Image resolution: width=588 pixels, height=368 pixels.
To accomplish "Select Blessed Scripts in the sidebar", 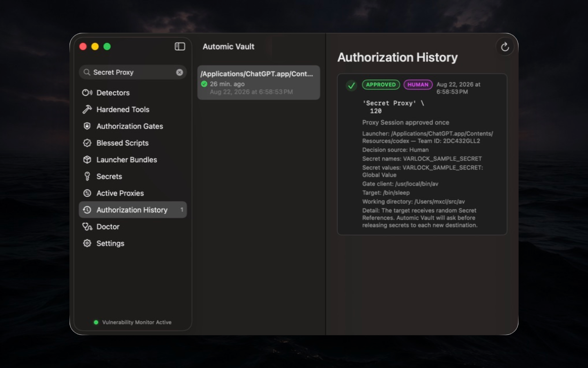I will click(133, 143).
